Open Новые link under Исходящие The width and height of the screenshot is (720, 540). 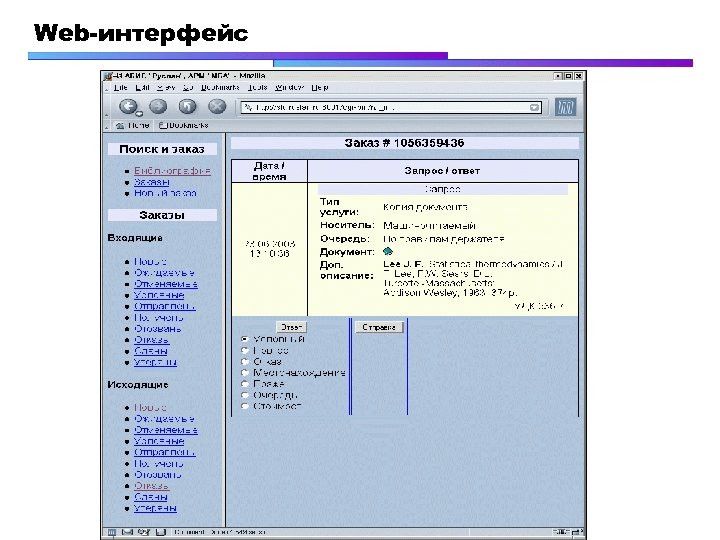[x=150, y=407]
